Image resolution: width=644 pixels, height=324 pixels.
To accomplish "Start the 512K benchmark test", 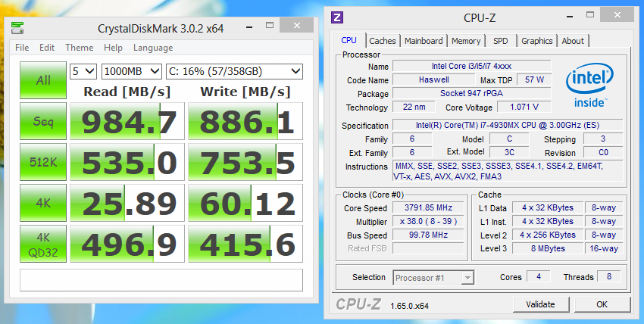I will (43, 161).
